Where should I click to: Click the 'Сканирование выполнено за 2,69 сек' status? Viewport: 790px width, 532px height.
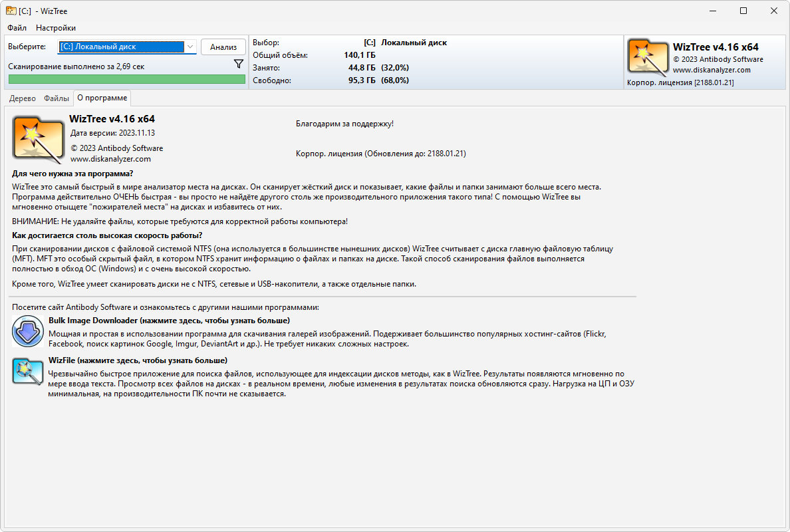(76, 66)
